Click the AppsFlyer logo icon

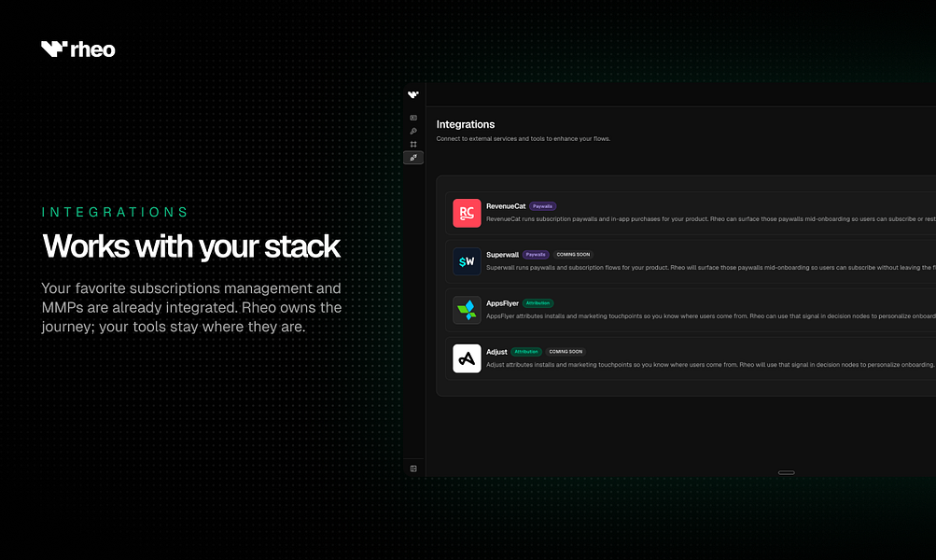pos(467,310)
